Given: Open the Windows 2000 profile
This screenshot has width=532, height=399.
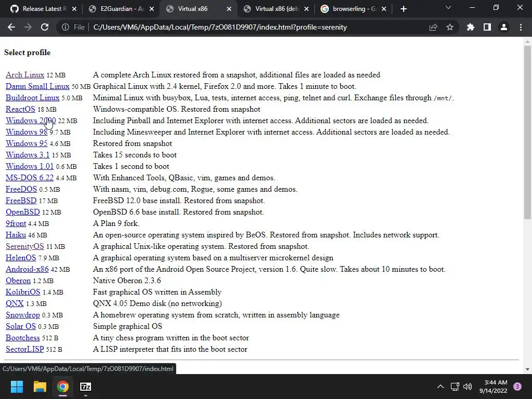Looking at the screenshot, I should tap(31, 121).
